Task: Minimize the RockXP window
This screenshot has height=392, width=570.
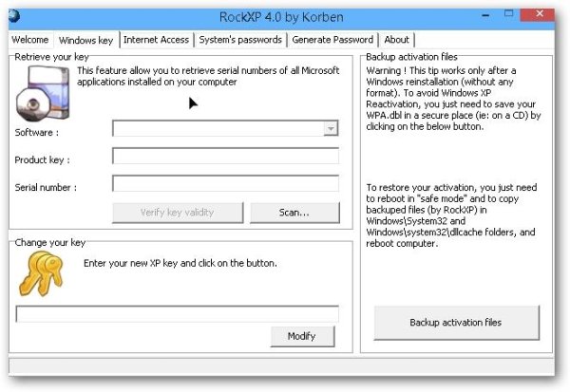Action: [485, 15]
